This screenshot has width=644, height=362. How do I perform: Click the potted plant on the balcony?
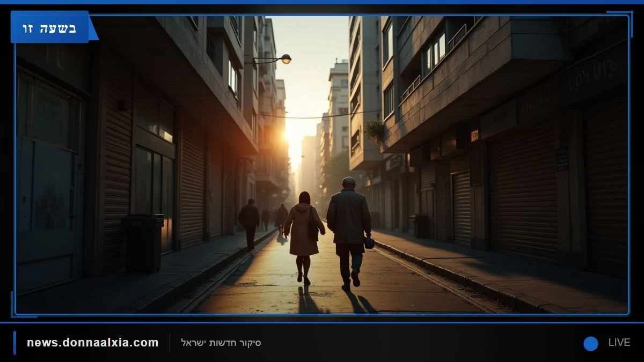tap(374, 130)
